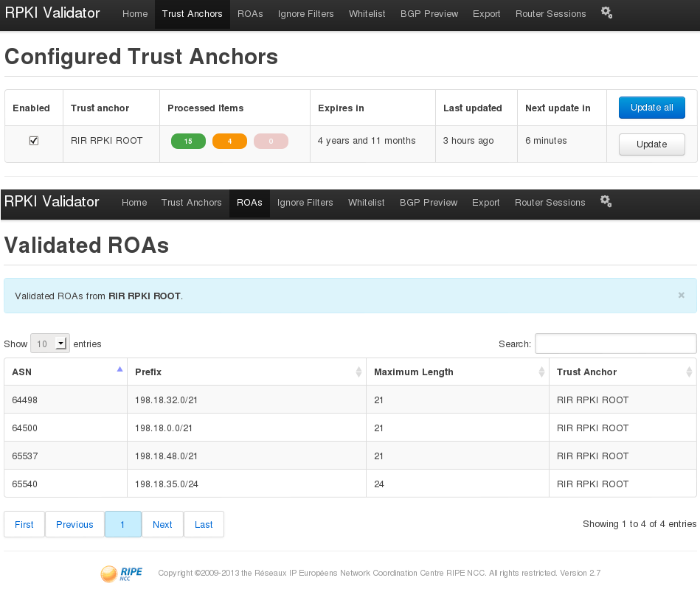
Task: Click '4 years and 11 months' expiry text
Action: click(367, 141)
